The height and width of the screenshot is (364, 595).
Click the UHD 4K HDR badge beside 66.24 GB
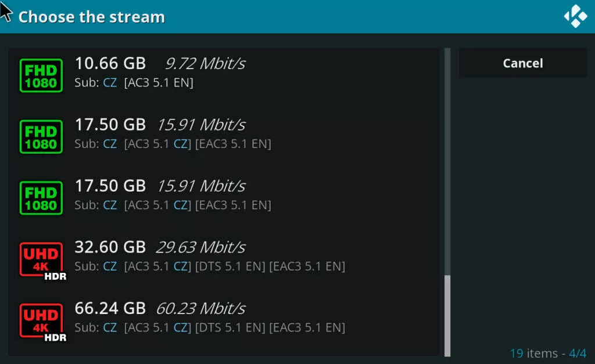43,323
